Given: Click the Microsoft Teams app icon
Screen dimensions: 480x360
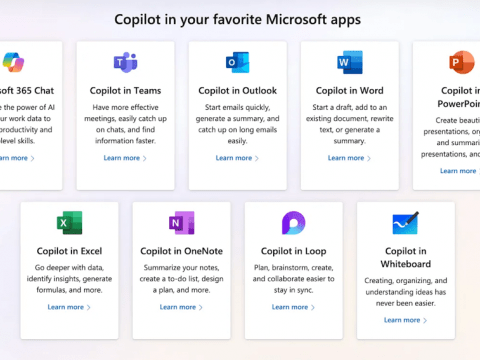Looking at the screenshot, I should 125,62.
